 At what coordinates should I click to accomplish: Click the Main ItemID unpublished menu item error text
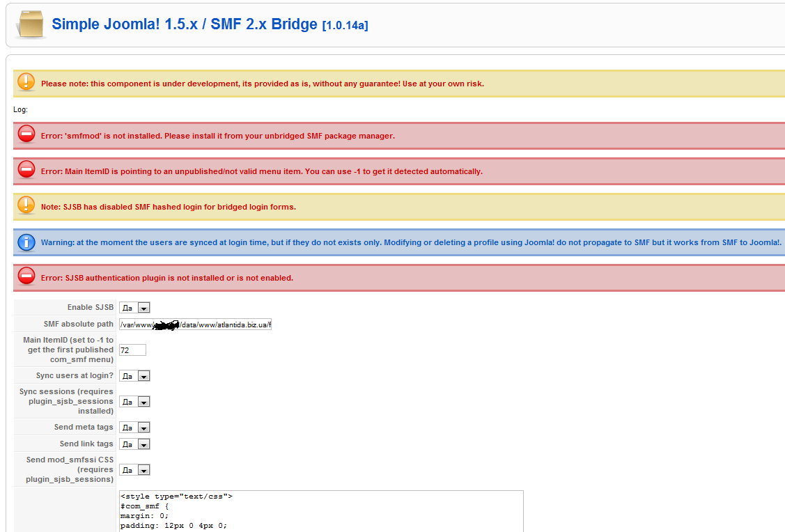point(262,172)
